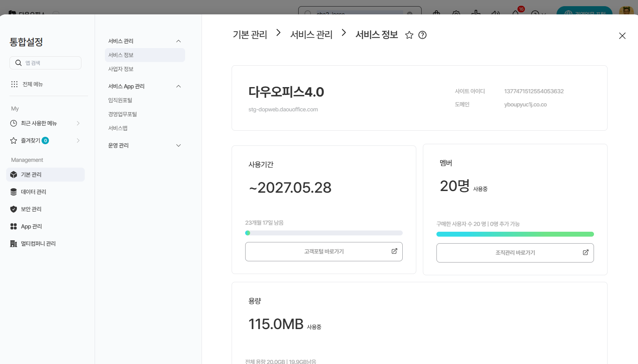Screen dimensions: 638x364
Task: Click the 고객포털 바로가기 button
Action: click(324, 251)
